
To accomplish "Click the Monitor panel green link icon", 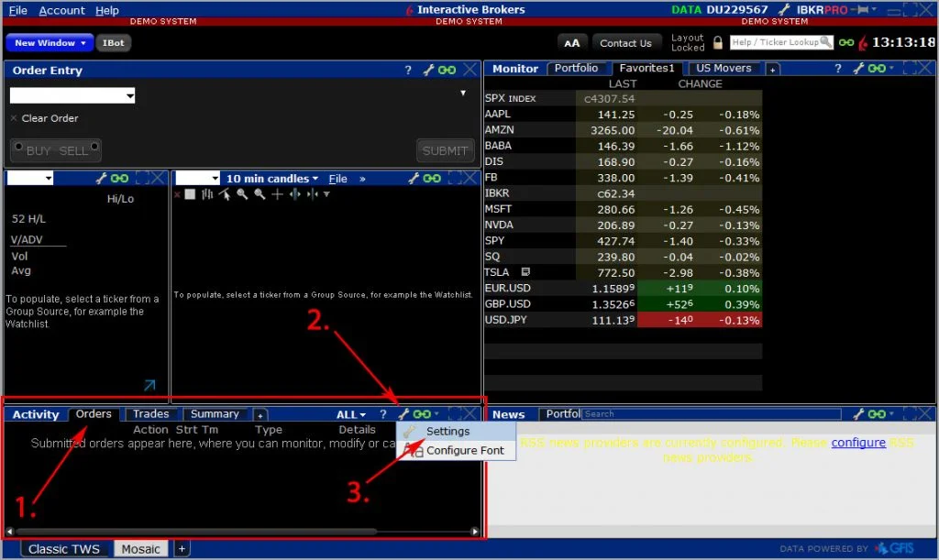I will coord(876,69).
